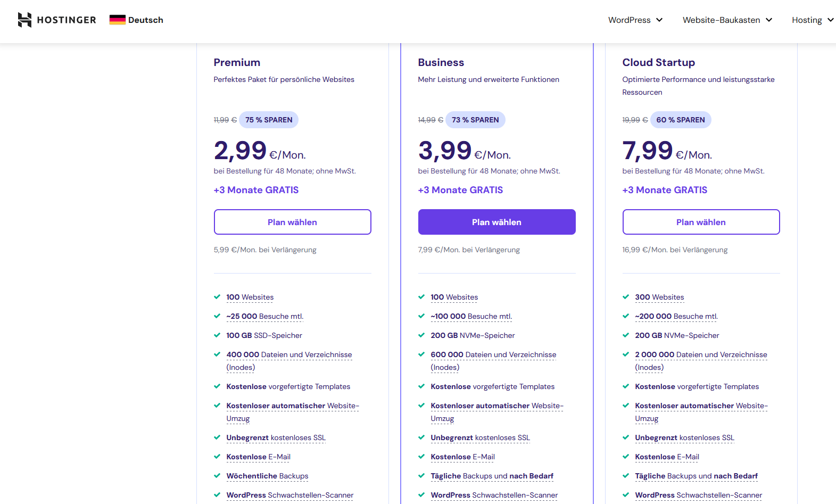Open the Premium 400 000 Dateien und Verzeichnisse link
This screenshot has height=504, width=836.
tap(289, 361)
